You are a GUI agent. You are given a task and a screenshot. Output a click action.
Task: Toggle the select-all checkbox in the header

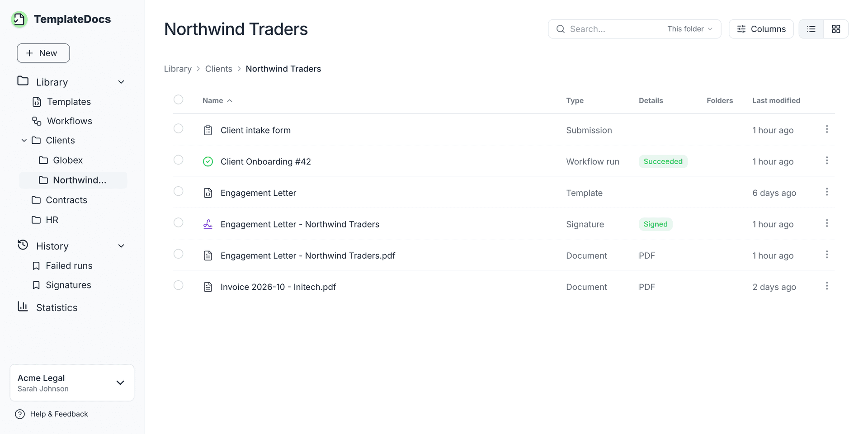point(179,99)
